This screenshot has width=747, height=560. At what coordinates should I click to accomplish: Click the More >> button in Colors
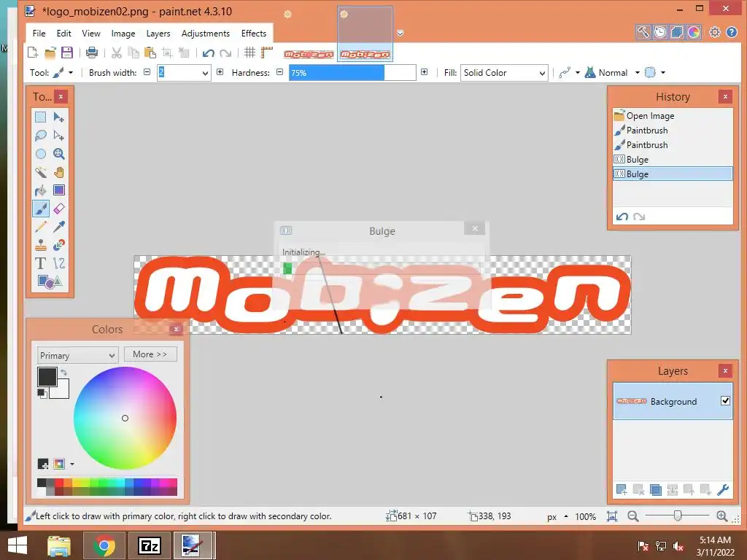(150, 354)
